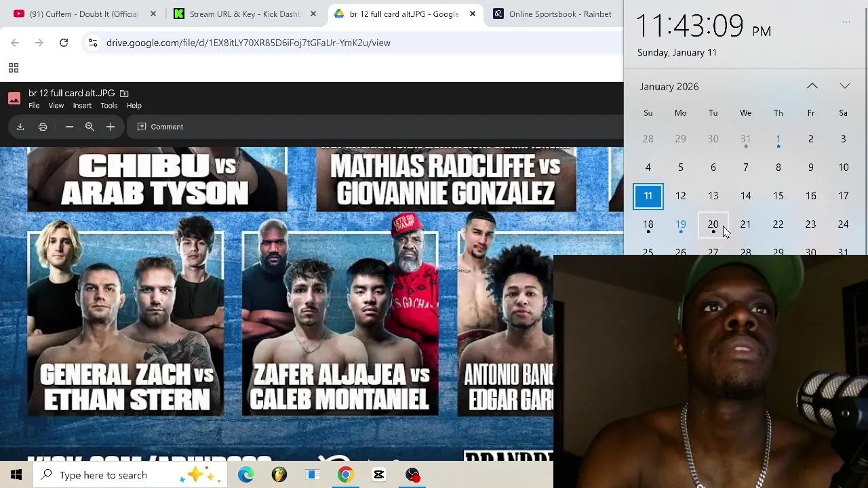This screenshot has height=488, width=868.
Task: Zoom in with the plus icon
Action: (111, 127)
